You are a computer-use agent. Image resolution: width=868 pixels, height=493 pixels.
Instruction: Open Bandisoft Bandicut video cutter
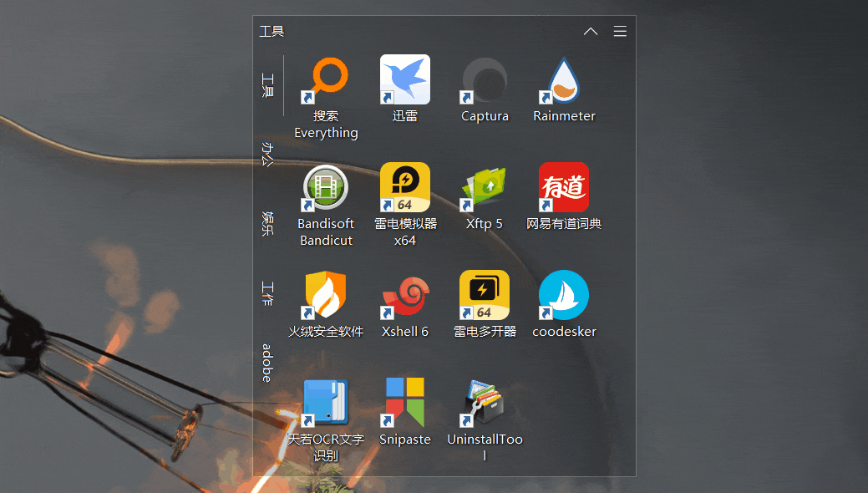point(326,186)
